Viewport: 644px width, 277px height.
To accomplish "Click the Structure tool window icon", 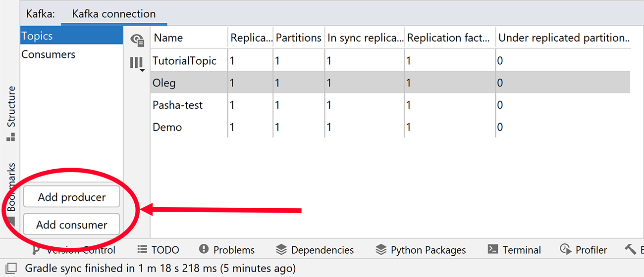I will coord(10,137).
